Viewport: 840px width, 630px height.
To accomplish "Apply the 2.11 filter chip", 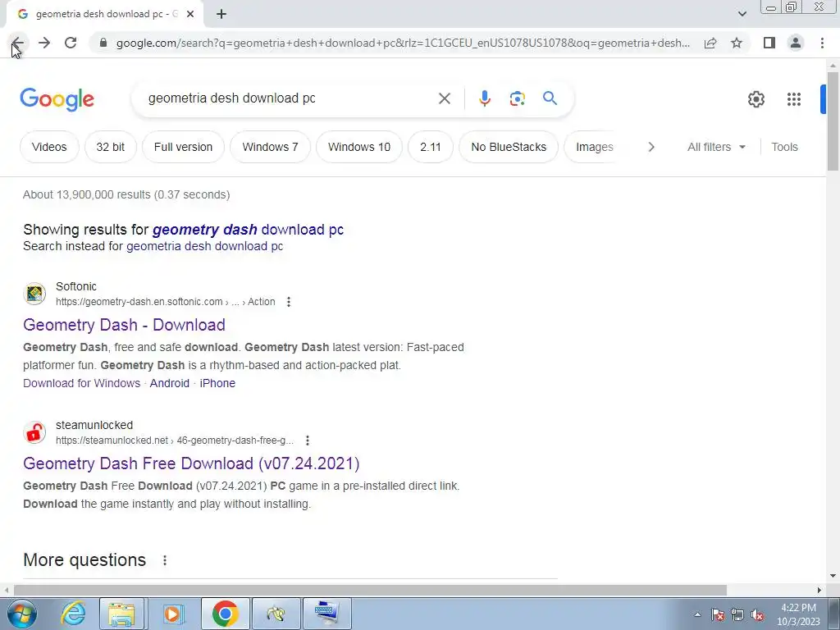I will point(430,147).
